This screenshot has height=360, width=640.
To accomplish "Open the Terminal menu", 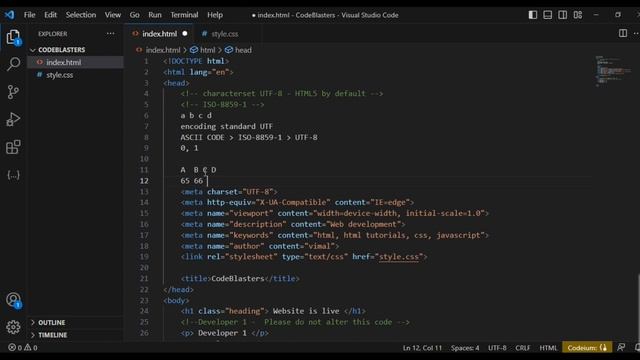I will pos(184,15).
